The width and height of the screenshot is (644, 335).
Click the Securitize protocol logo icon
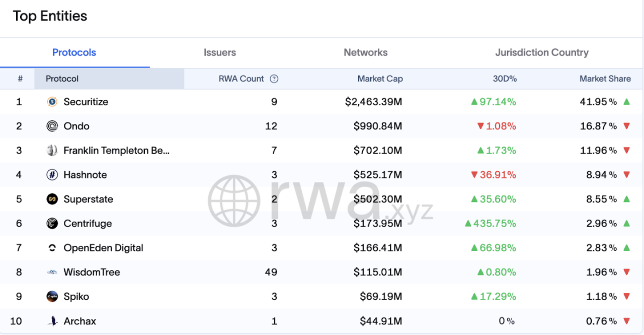tap(52, 102)
